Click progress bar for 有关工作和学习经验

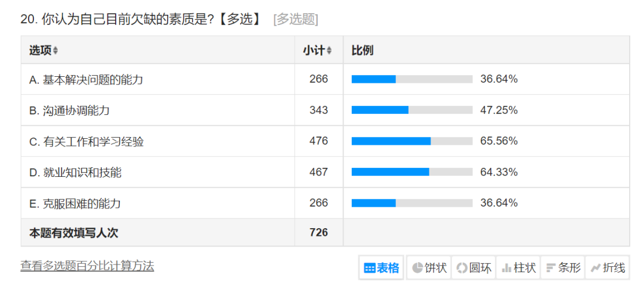click(x=411, y=141)
